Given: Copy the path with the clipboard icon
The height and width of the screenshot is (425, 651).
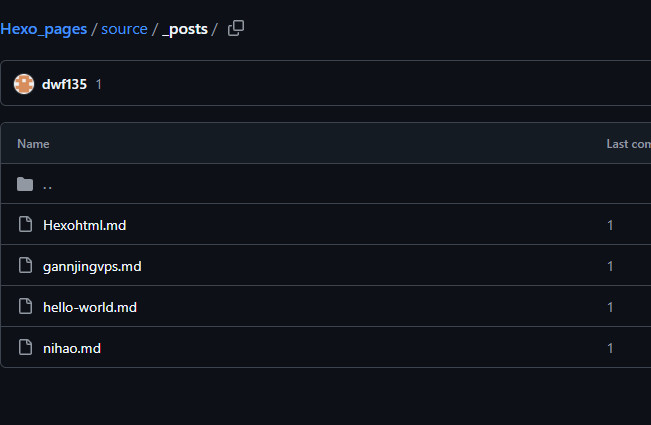Looking at the screenshot, I should tap(236, 29).
